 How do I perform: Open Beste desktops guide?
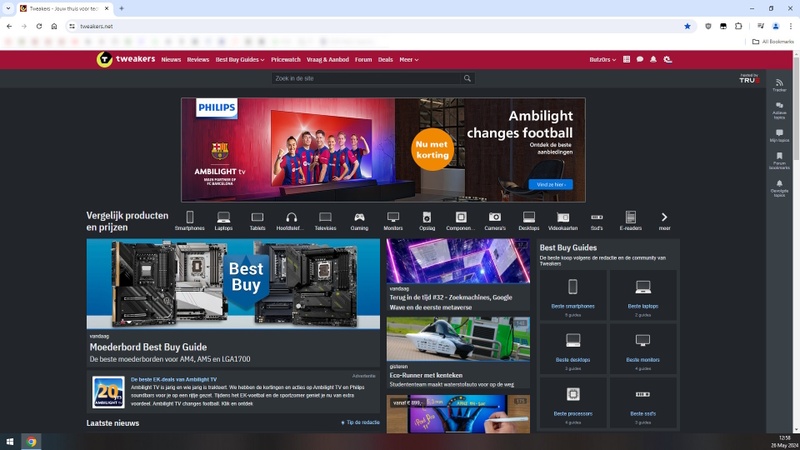(x=573, y=349)
